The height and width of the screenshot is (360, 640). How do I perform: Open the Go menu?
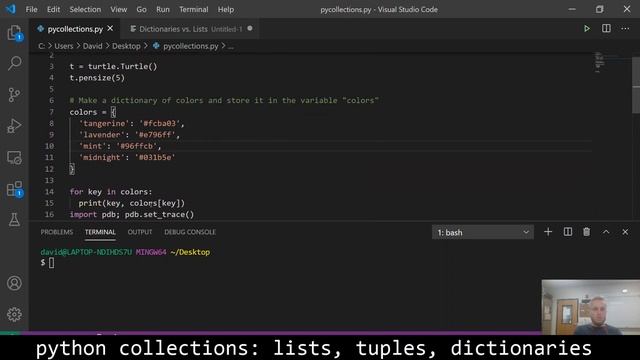pyautogui.click(x=141, y=9)
